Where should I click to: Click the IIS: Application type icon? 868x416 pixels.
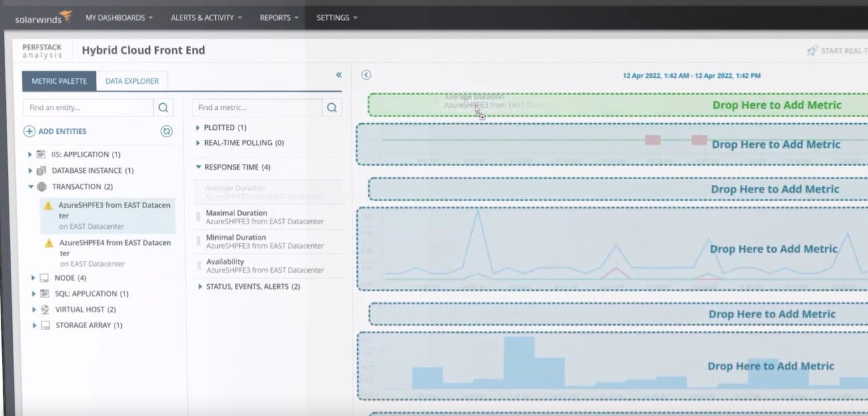(x=41, y=154)
